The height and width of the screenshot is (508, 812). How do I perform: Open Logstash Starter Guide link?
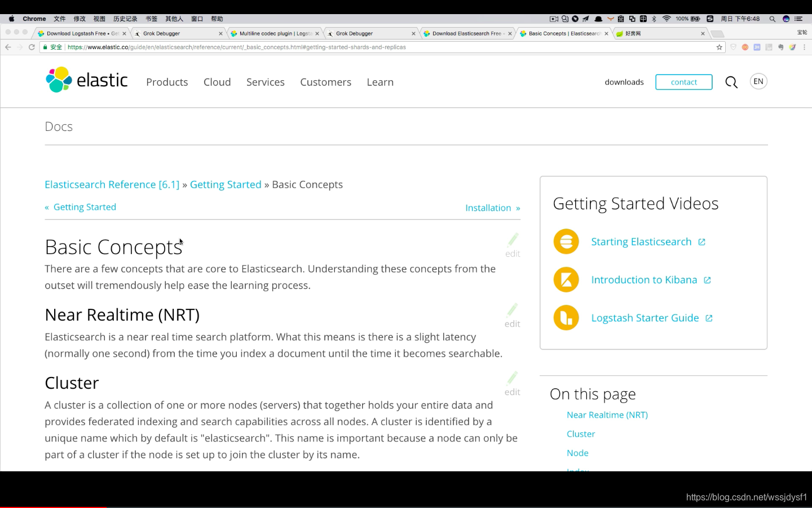pos(652,318)
